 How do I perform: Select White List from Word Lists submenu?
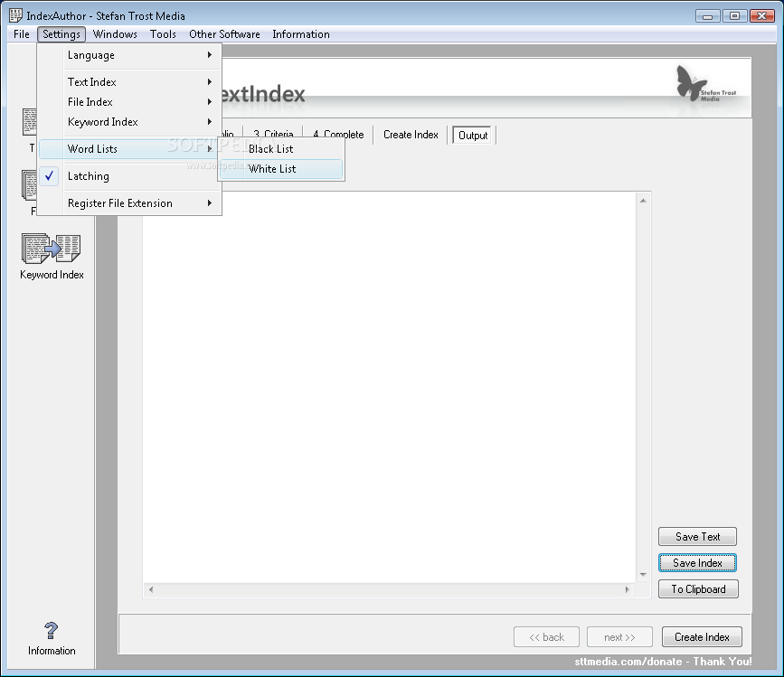coord(281,169)
